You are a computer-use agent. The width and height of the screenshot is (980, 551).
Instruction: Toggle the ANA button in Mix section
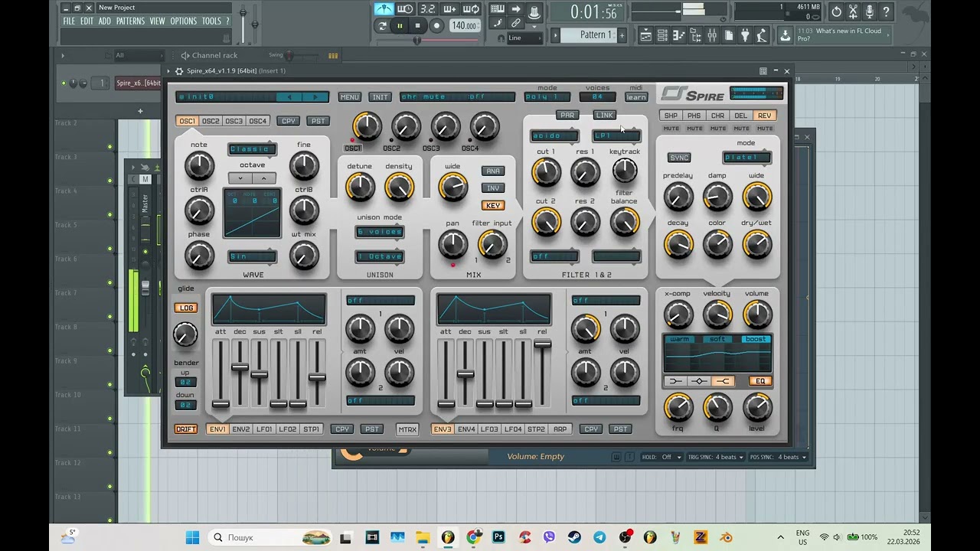[493, 171]
